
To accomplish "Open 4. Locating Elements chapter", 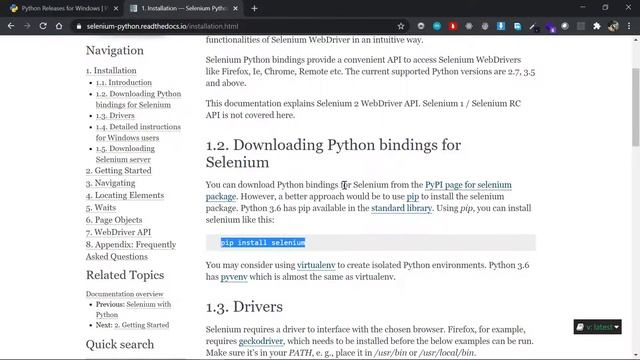I will click(x=124, y=195).
